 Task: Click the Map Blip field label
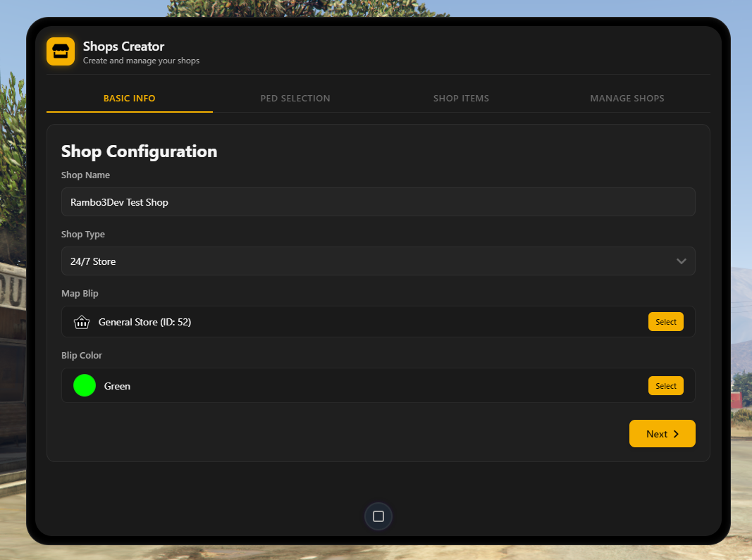click(80, 294)
